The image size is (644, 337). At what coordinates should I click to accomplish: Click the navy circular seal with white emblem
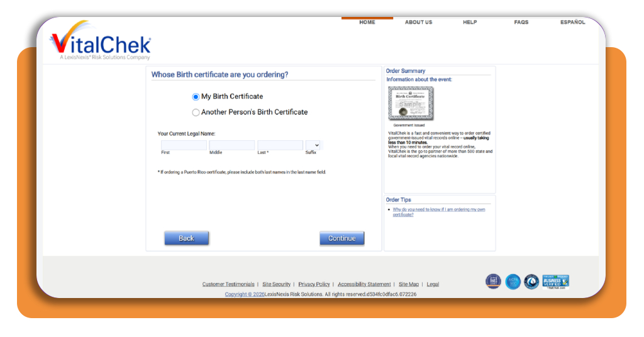pos(531,282)
